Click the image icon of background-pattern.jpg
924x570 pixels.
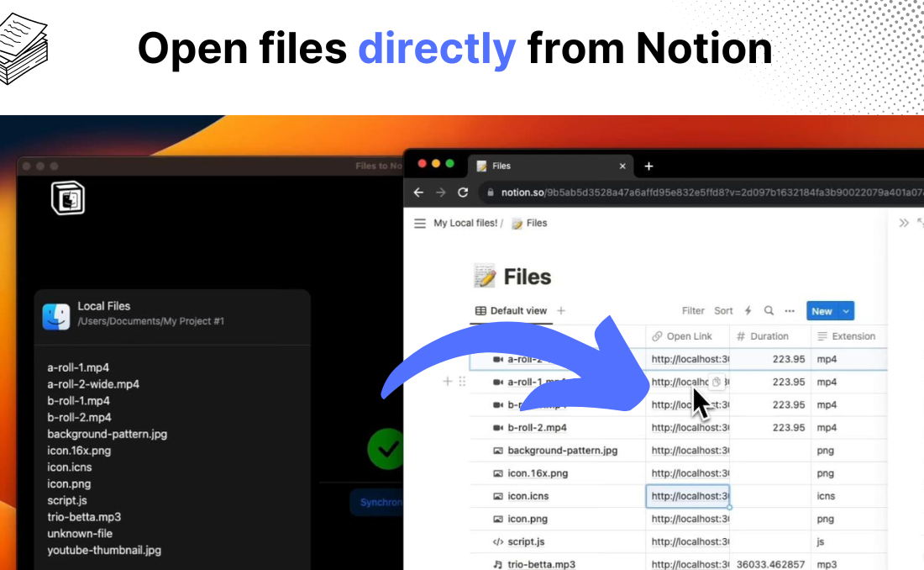tap(498, 451)
